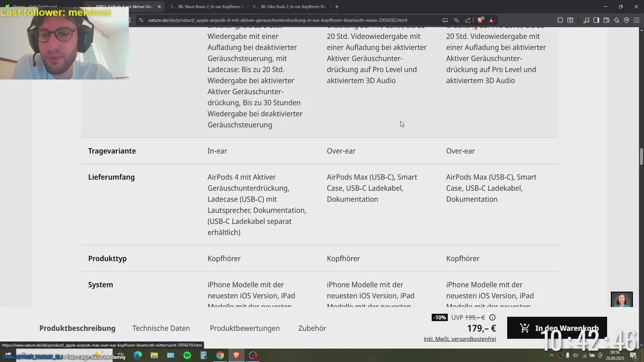The image size is (644, 362).
Task: Click the AirPods 4 Lieferumfang description
Action: coord(257,205)
